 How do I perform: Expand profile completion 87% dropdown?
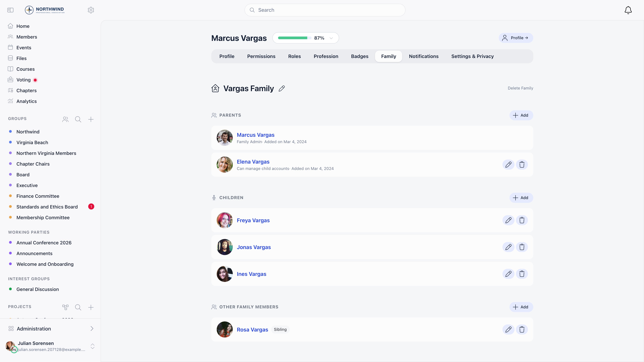coord(331,38)
